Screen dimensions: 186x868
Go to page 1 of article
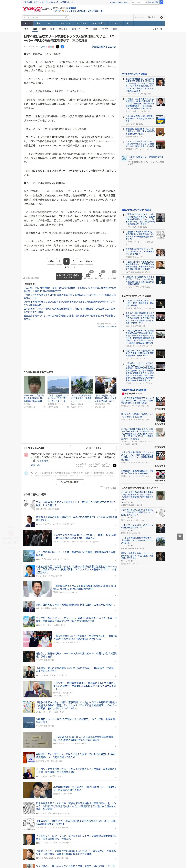coord(59,261)
